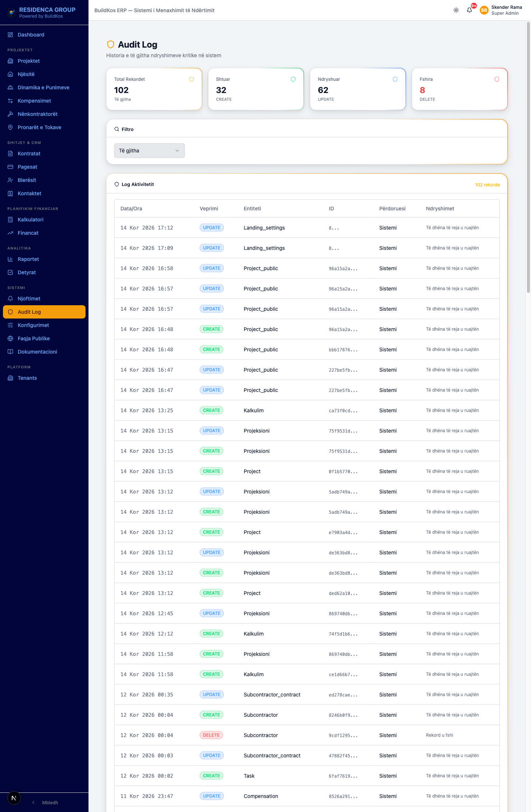Image resolution: width=531 pixels, height=812 pixels.
Task: Click timestamp "12 Kor 2026 00:35"
Action: click(147, 695)
